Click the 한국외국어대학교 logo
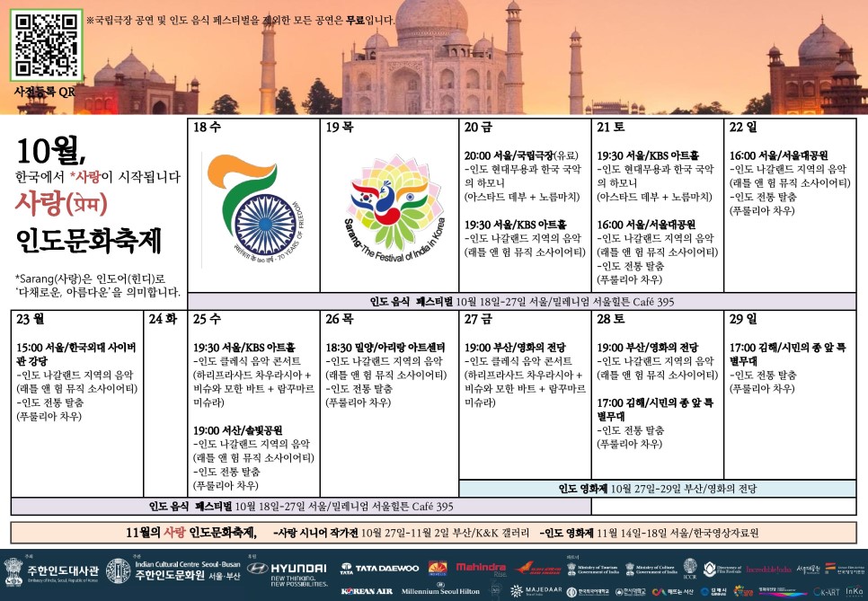This screenshot has width=868, height=601. tap(588, 592)
